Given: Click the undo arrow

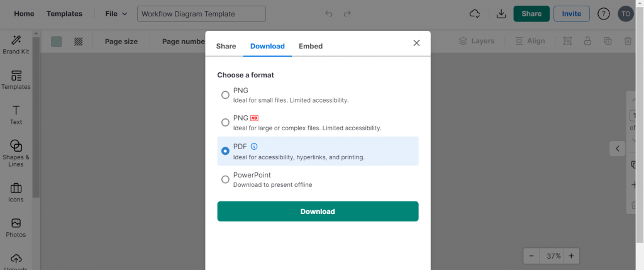Looking at the screenshot, I should (x=328, y=14).
